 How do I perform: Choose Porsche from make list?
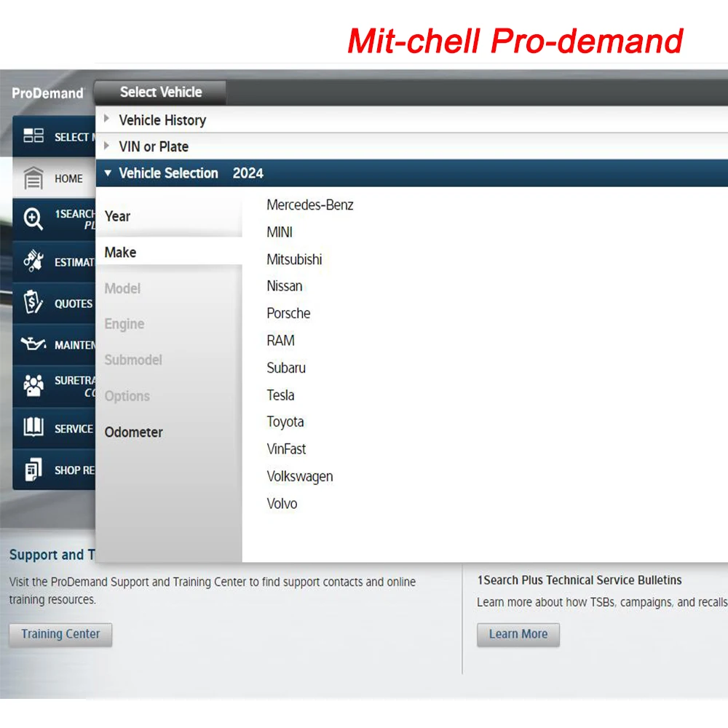(288, 313)
